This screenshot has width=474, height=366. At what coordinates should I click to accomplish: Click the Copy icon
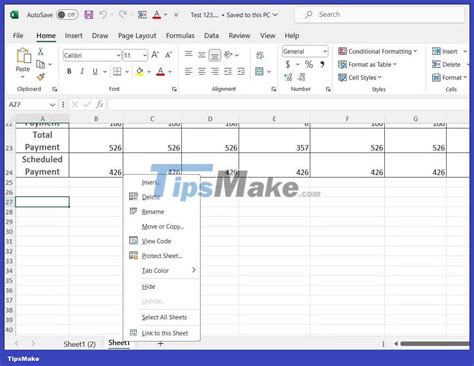(x=40, y=64)
